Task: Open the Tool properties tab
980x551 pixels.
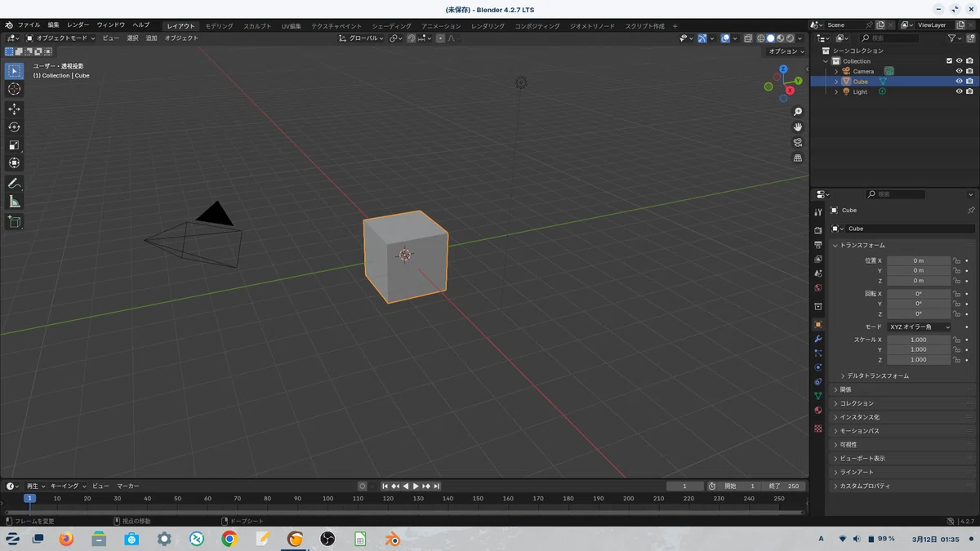Action: pos(818,212)
